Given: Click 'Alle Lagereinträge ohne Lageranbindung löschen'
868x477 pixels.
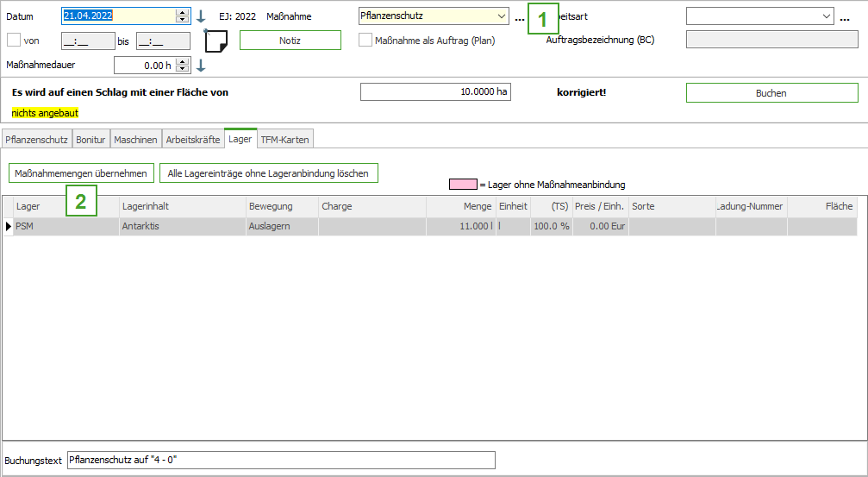Looking at the screenshot, I should (x=268, y=173).
